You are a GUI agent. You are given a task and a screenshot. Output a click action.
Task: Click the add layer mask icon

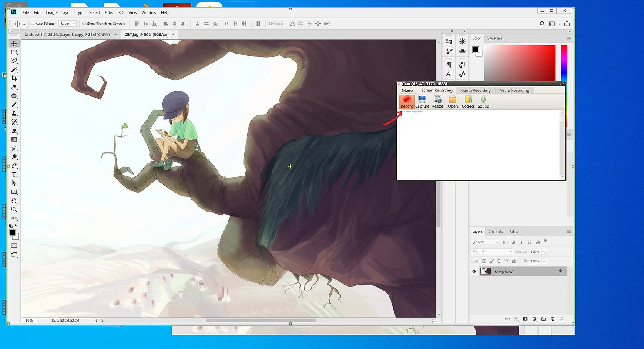pos(525,319)
